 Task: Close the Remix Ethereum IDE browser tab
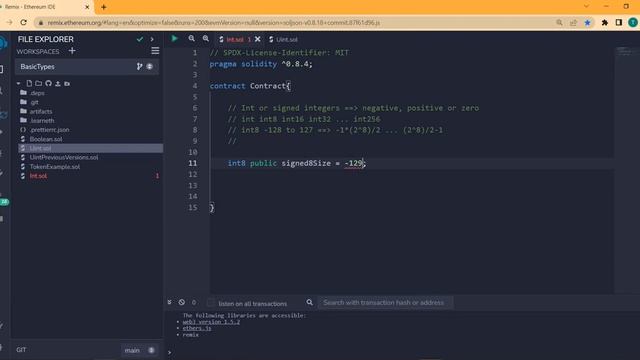pyautogui.click(x=87, y=7)
